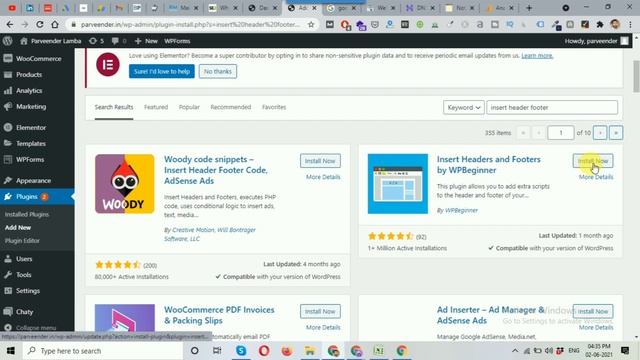640x360 pixels.
Task: Switch to Featured plugins tab
Action: 156,107
